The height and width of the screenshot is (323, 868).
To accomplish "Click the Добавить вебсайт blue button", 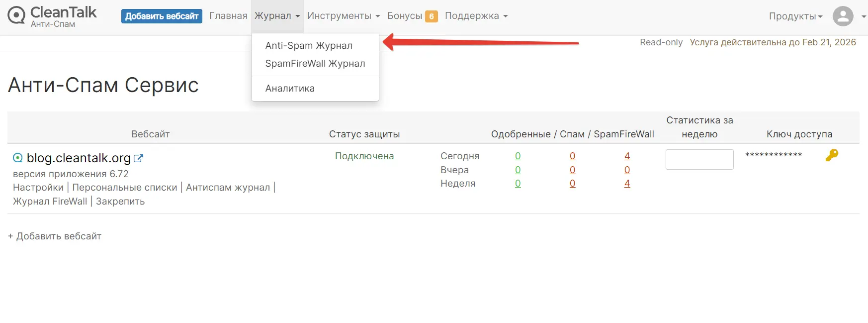I will [162, 16].
